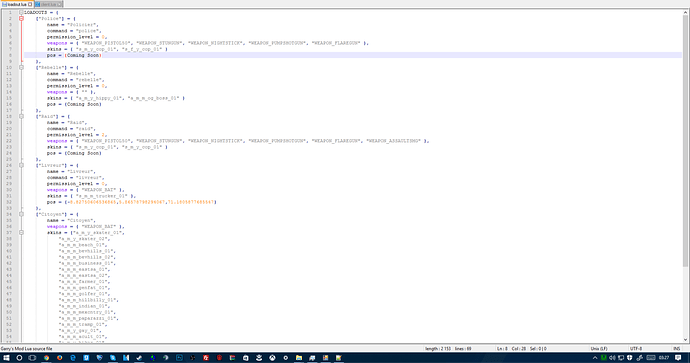Screen dimensions: 690x363
Task: Click the "Policier" name string on line 3
Action: pyautogui.click(x=83, y=25)
